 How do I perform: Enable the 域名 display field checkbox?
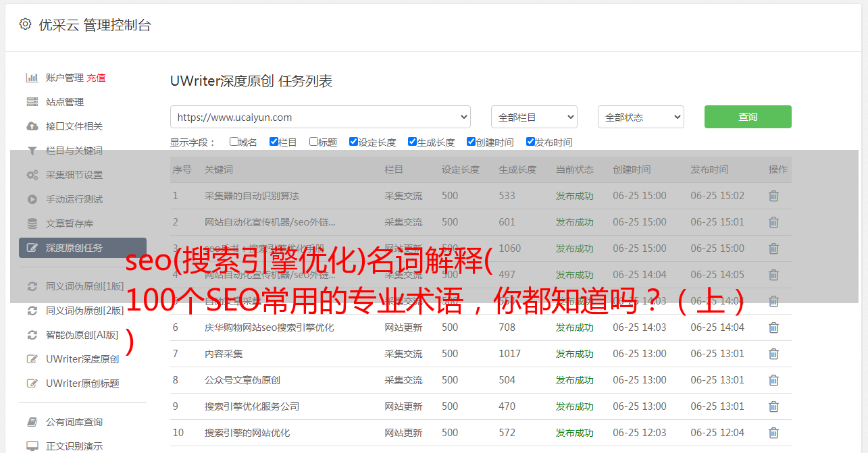[234, 142]
